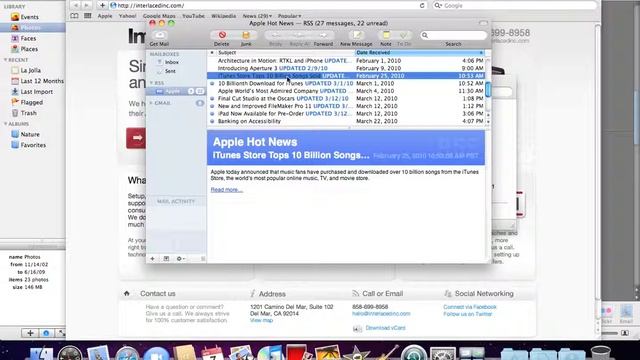Screen dimensions: 640x360
Task: Open the Sent mailbox
Action: 170,71
